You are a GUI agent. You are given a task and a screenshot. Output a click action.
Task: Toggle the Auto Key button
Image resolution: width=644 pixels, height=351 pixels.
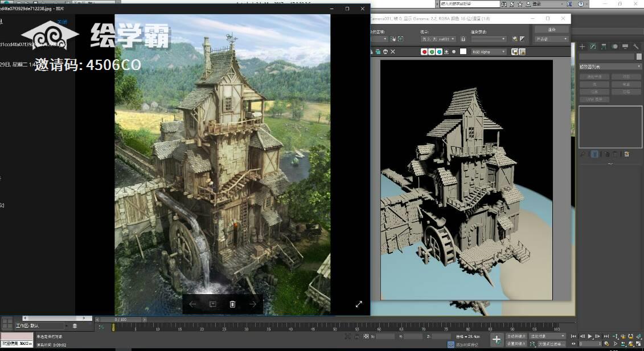tap(516, 336)
